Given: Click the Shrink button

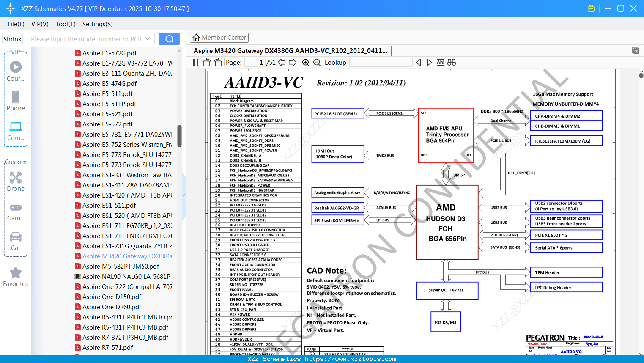Looking at the screenshot, I should (x=13, y=39).
